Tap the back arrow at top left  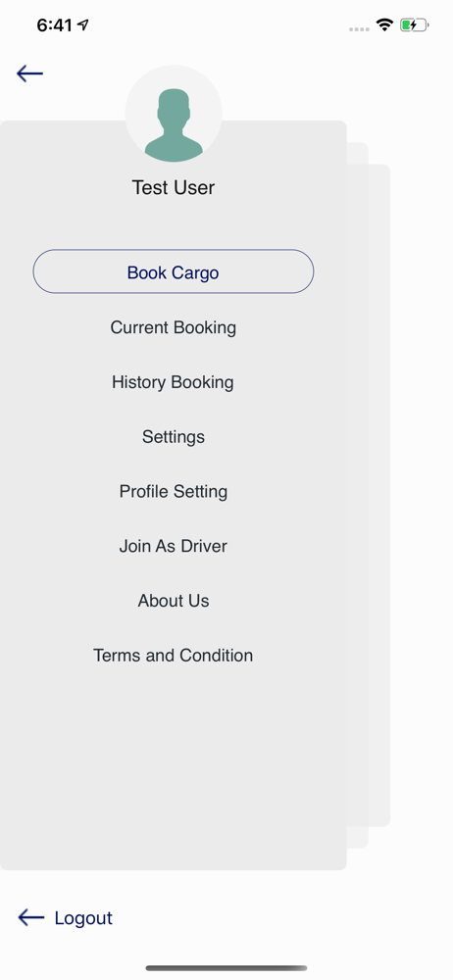click(x=29, y=73)
